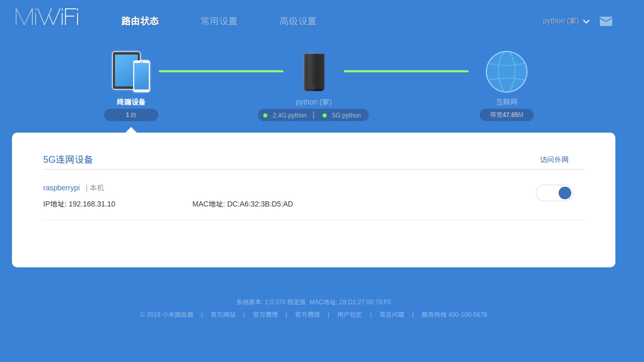Open the mail notifications icon

pyautogui.click(x=606, y=21)
